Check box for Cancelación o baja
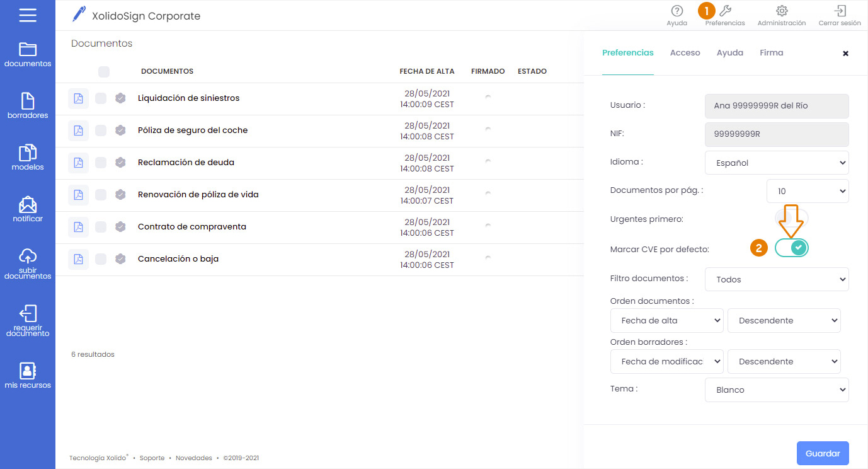Screen dimensions: 868x469 (101, 259)
